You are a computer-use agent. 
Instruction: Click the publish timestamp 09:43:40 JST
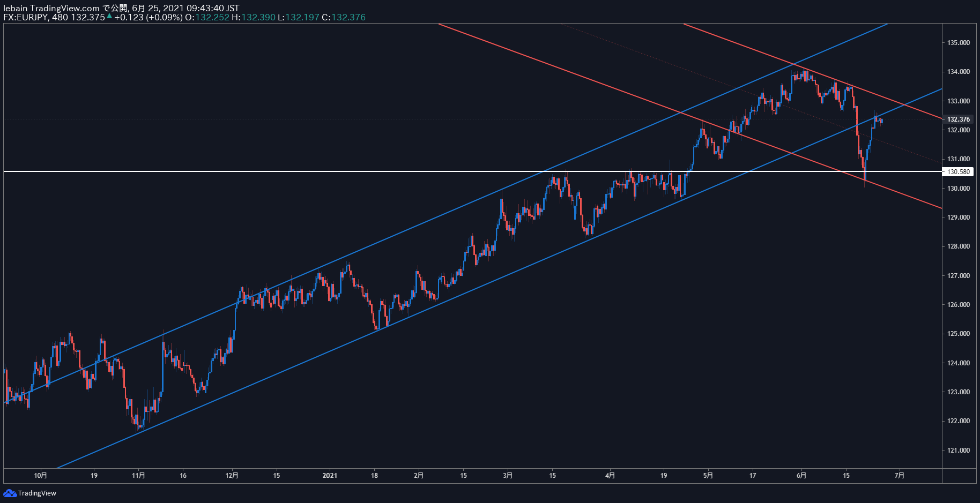click(213, 8)
